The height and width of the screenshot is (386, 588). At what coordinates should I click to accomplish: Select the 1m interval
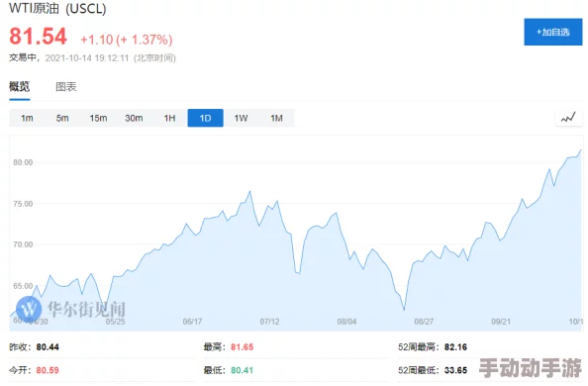click(x=27, y=118)
